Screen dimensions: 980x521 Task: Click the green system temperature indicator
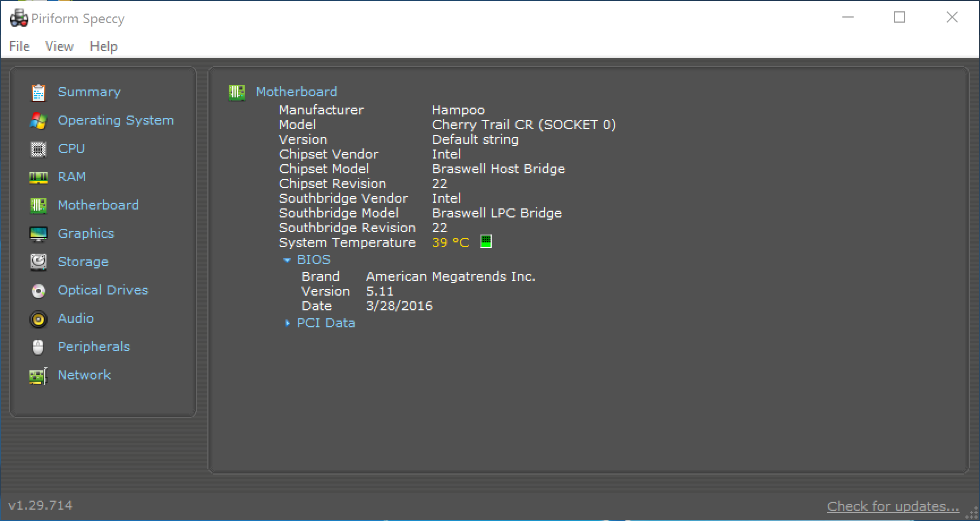(x=485, y=242)
